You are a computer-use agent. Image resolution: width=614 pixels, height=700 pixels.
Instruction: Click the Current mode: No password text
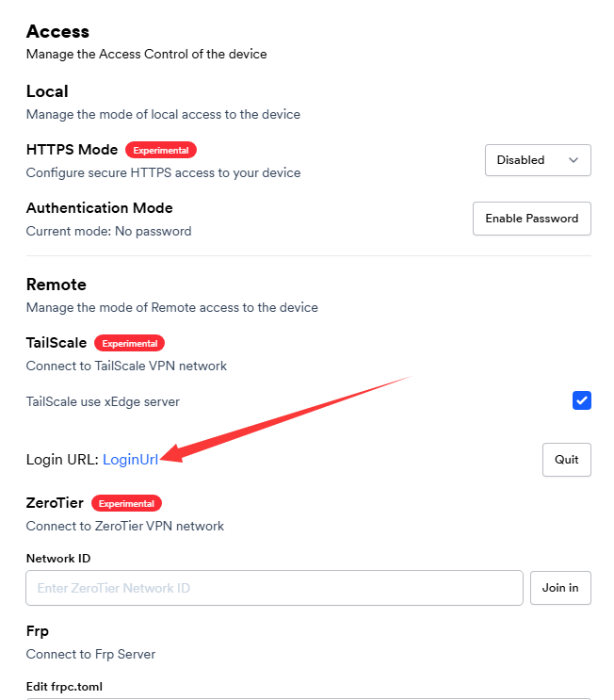click(108, 232)
